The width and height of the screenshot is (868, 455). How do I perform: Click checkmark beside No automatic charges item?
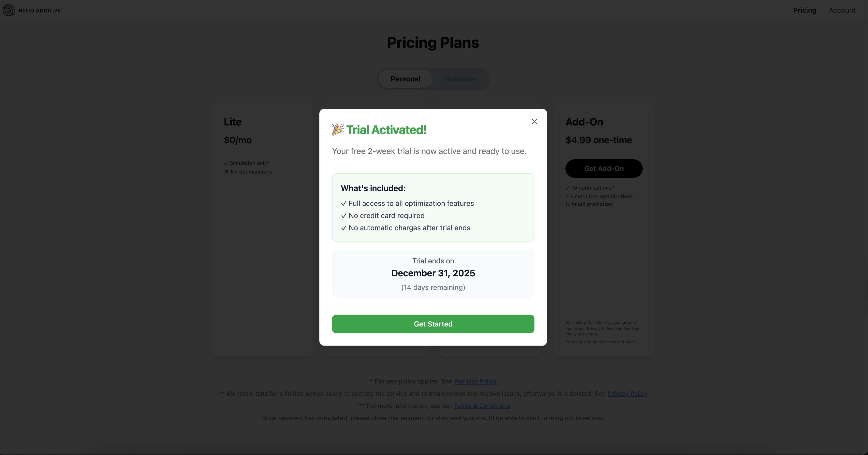[x=343, y=228]
